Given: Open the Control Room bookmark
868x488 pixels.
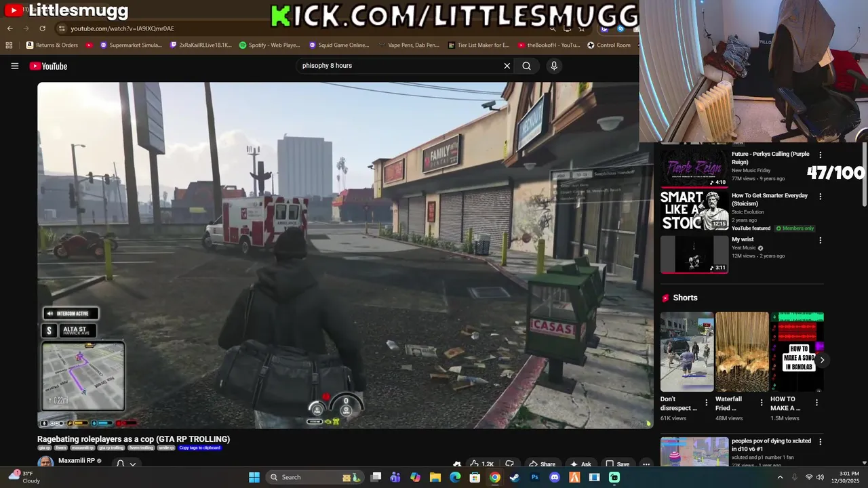Looking at the screenshot, I should click(x=609, y=45).
